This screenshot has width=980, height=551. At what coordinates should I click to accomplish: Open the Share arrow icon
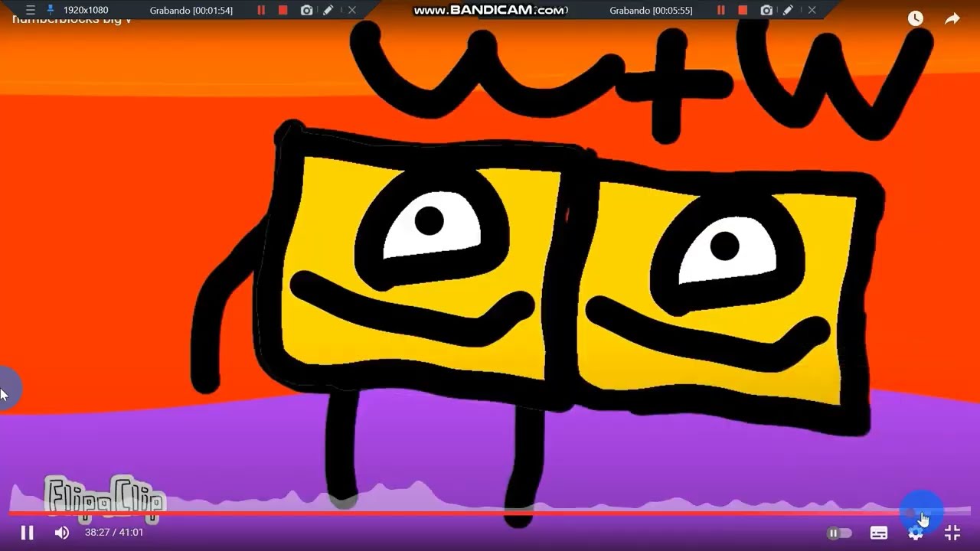point(952,19)
